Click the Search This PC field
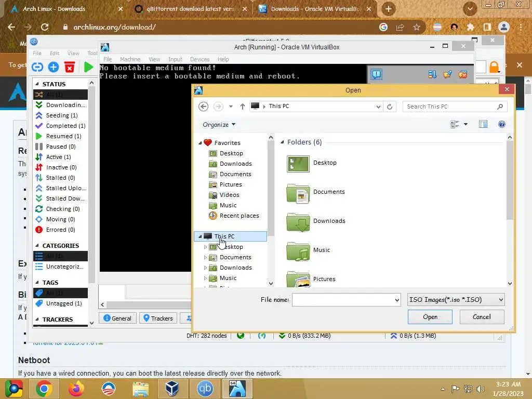 [x=455, y=107]
